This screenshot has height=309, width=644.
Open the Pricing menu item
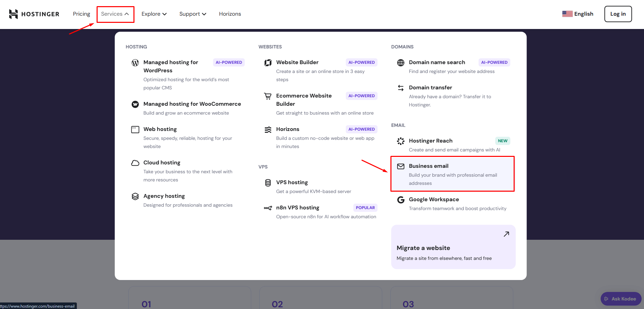[x=81, y=14]
